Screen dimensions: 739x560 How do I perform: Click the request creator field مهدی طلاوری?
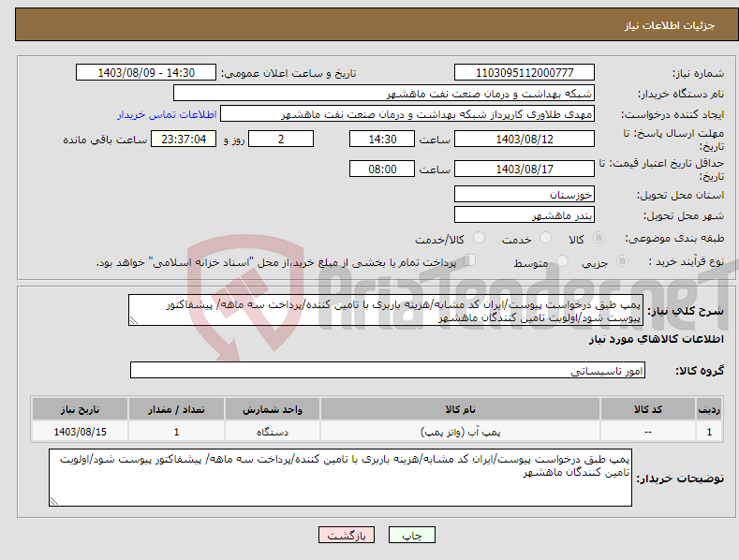[x=407, y=114]
